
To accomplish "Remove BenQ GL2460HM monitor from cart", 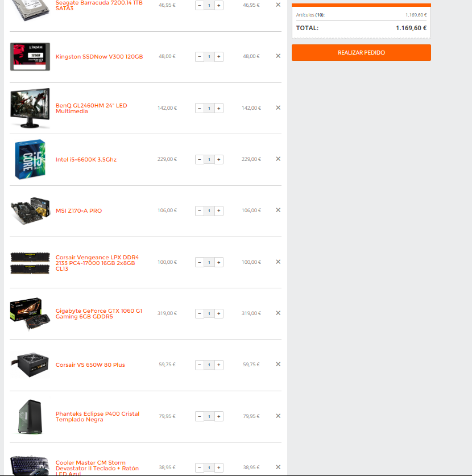I will coord(278,107).
